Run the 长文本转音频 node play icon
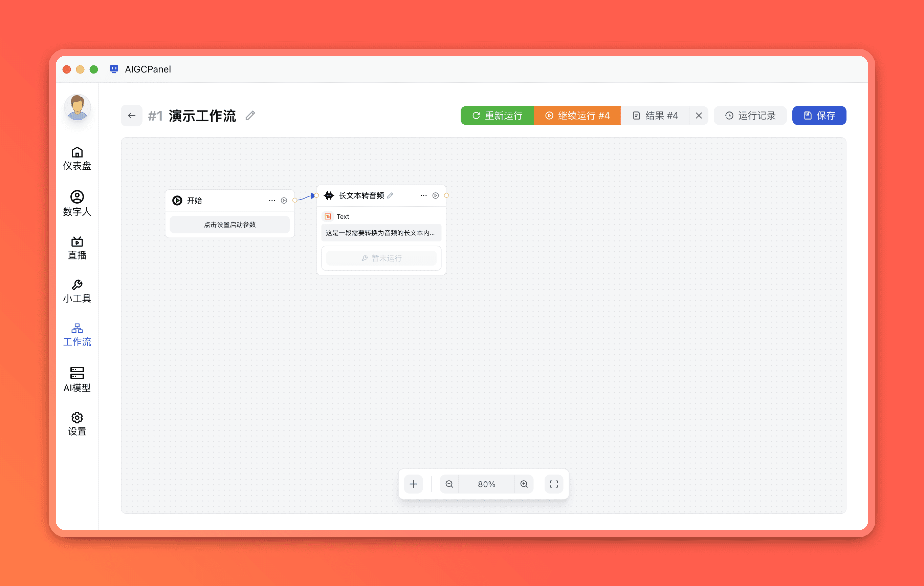Viewport: 924px width, 586px height. pos(436,195)
